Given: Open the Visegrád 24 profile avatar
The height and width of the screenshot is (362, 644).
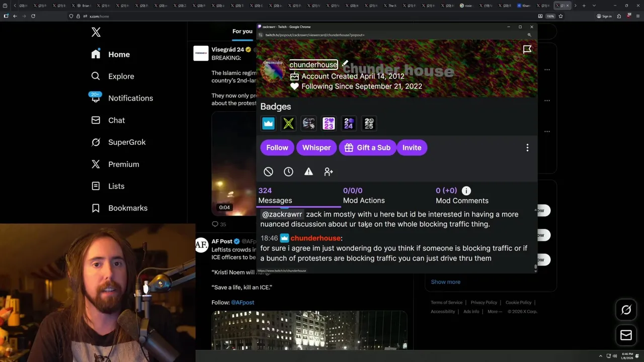Looking at the screenshot, I should 201,53.
